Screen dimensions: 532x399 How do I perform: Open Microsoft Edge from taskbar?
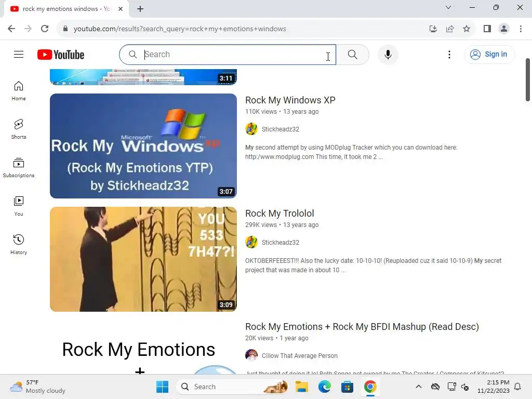coord(324,387)
